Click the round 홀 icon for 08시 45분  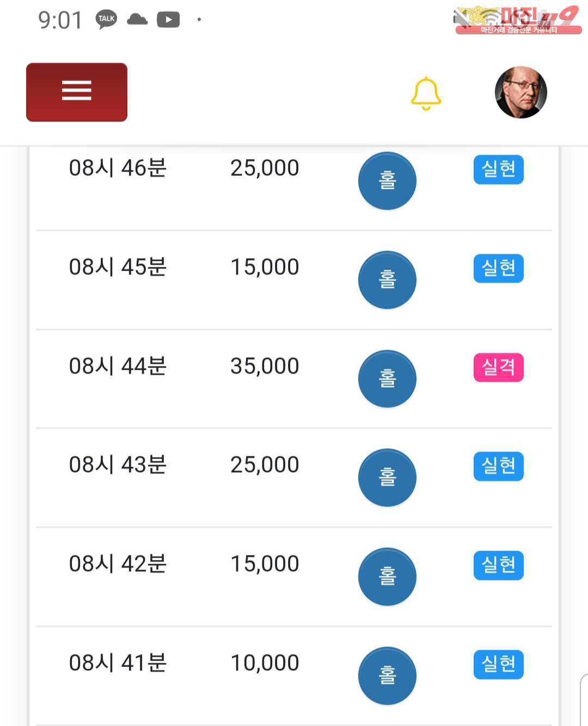tap(387, 280)
